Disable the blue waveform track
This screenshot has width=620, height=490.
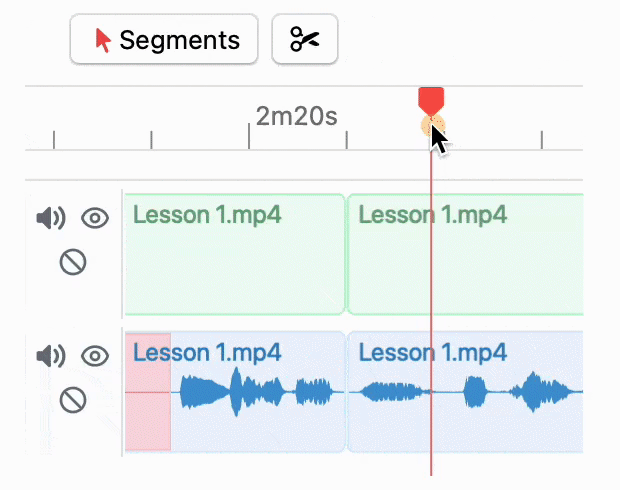point(72,401)
